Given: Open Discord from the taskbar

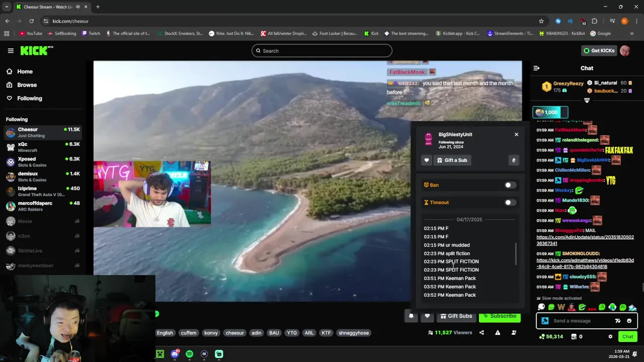Looking at the screenshot, I should tap(175, 354).
